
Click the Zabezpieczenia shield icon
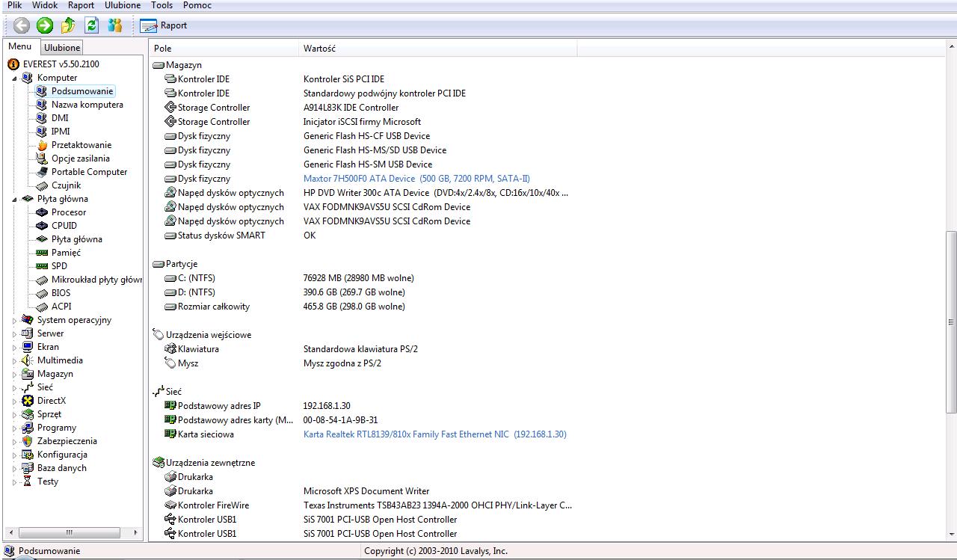(x=28, y=441)
